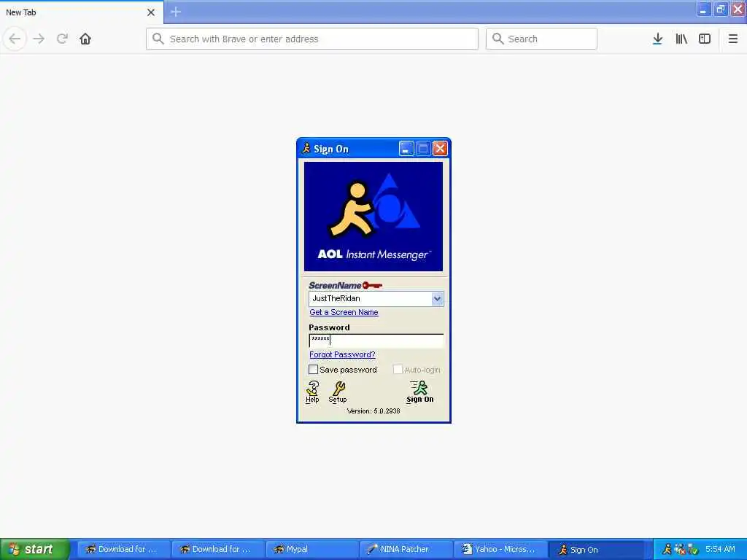This screenshot has height=560, width=747.
Task: Minimize the AIM Sign On window
Action: [406, 149]
